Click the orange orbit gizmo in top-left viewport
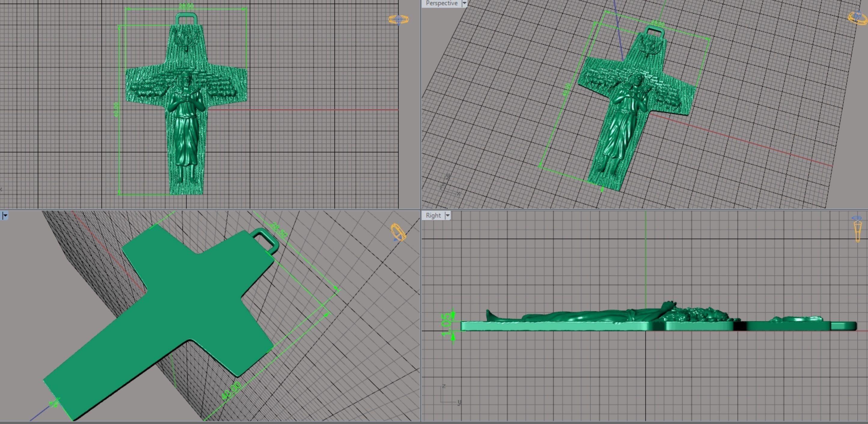868x424 pixels. point(399,20)
